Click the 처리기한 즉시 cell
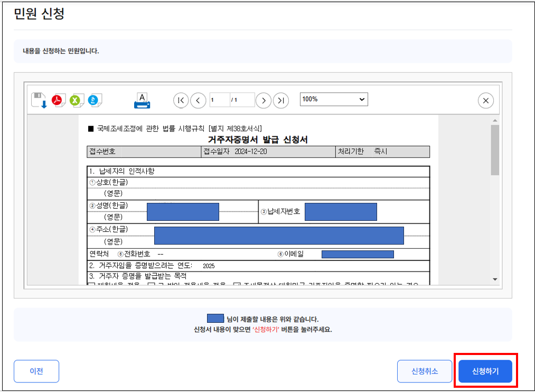535x392 pixels. click(x=382, y=152)
